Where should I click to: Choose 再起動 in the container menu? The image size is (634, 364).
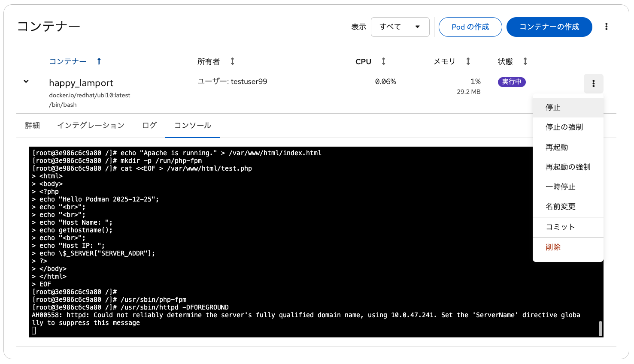point(557,147)
